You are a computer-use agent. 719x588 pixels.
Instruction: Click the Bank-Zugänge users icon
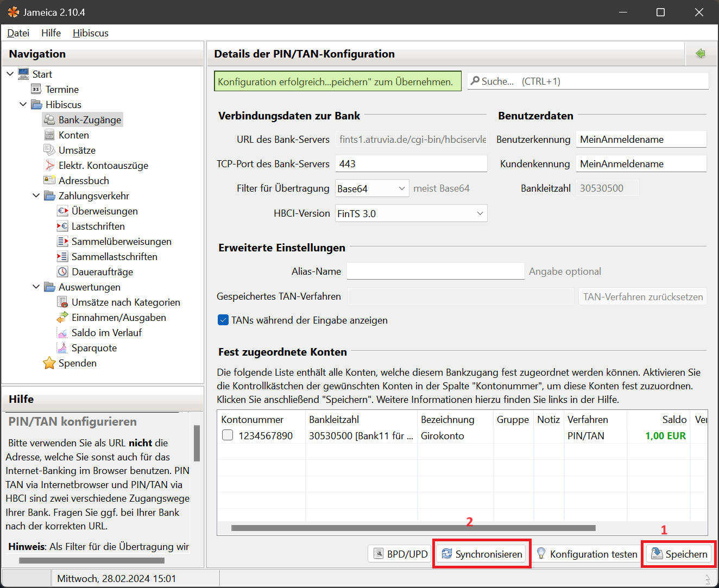coord(49,119)
